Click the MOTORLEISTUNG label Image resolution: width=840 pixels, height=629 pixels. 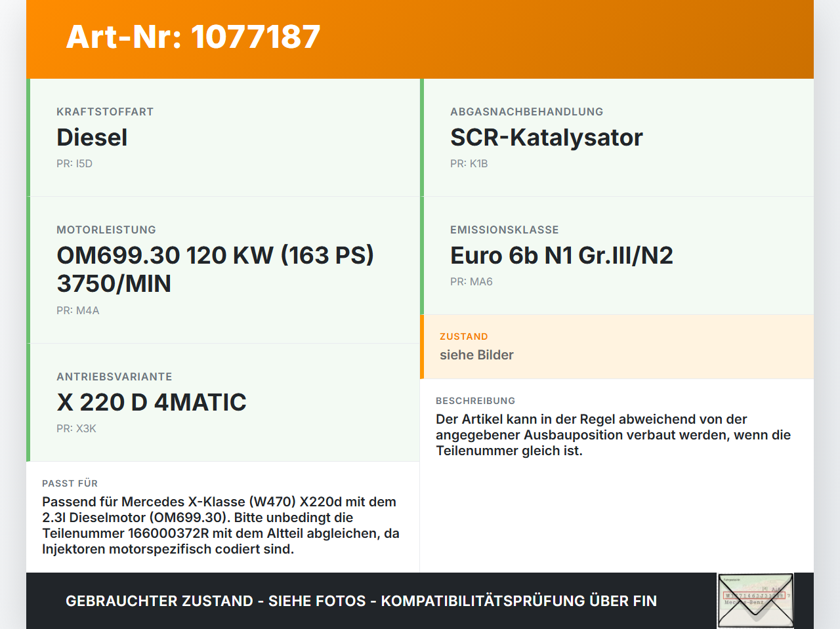(106, 230)
